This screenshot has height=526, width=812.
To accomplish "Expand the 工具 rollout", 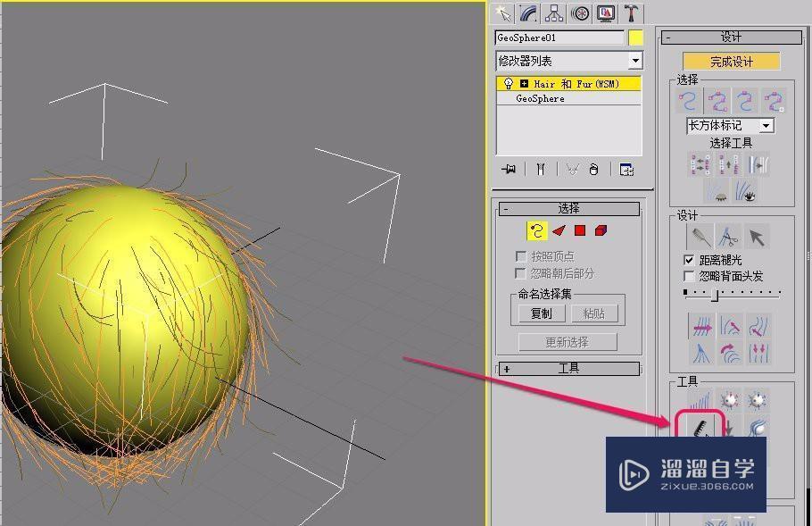I will [568, 368].
